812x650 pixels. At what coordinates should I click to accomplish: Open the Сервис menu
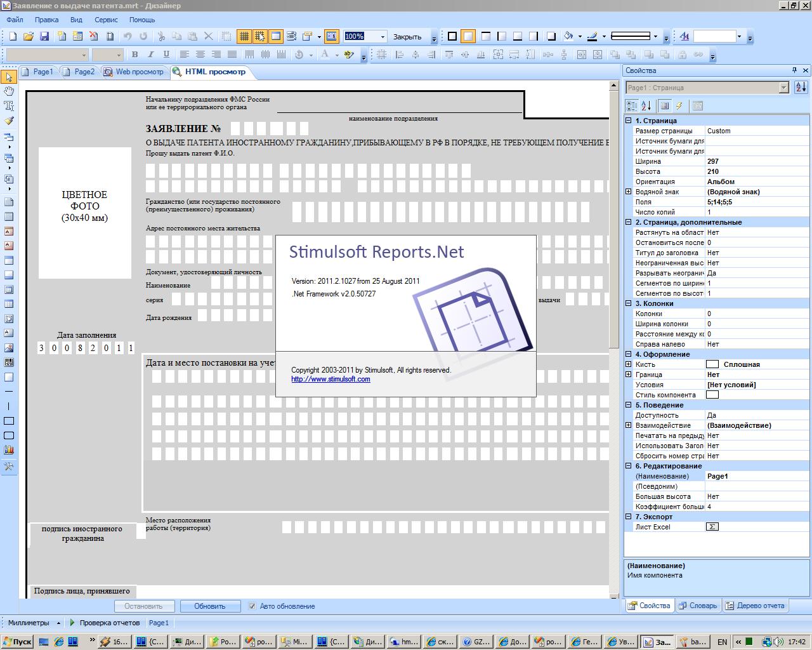tap(106, 20)
